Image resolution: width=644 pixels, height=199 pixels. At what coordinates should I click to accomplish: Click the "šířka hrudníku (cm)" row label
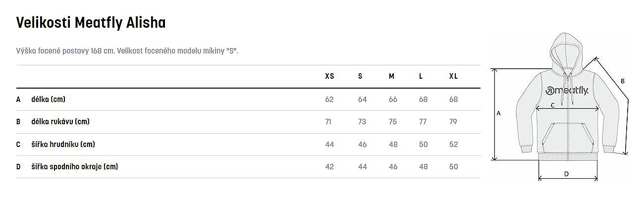click(x=63, y=145)
